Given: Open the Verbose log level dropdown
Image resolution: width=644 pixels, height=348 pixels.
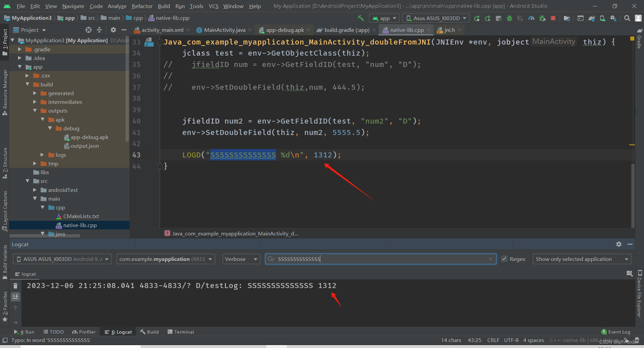Looking at the screenshot, I should [x=241, y=259].
